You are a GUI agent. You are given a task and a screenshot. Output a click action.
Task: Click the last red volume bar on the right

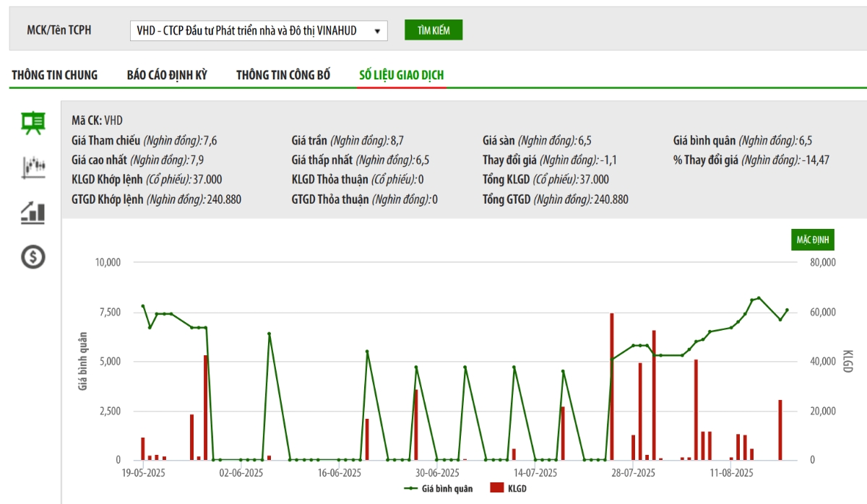coord(780,430)
